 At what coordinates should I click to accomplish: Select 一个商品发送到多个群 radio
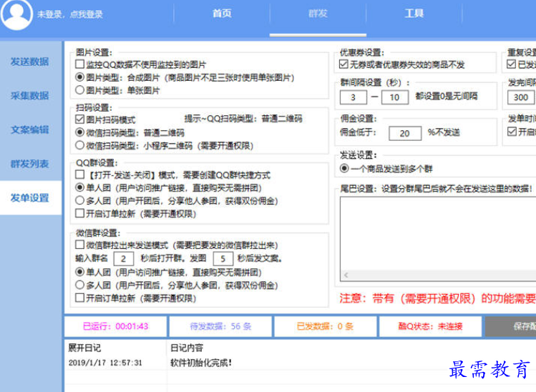tap(344, 169)
